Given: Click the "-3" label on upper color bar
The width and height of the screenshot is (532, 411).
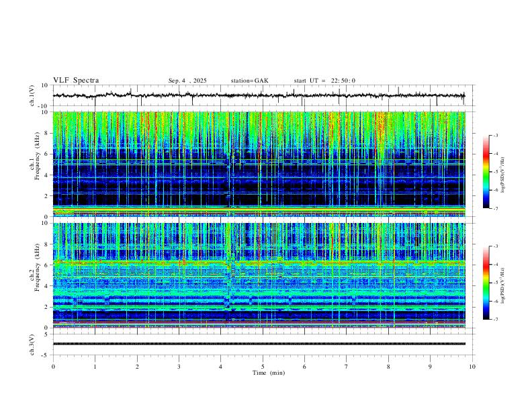Looking at the screenshot, I should pyautogui.click(x=495, y=135).
